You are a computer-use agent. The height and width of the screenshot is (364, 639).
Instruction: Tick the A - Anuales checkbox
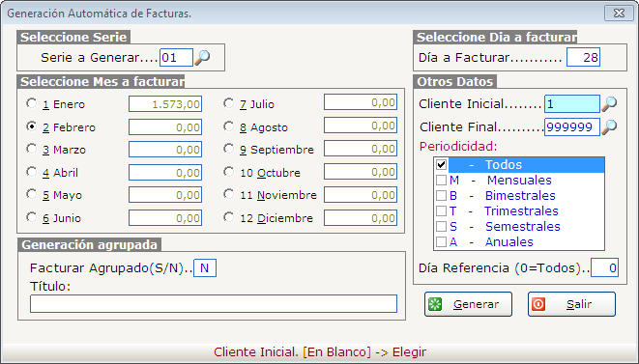tap(442, 241)
